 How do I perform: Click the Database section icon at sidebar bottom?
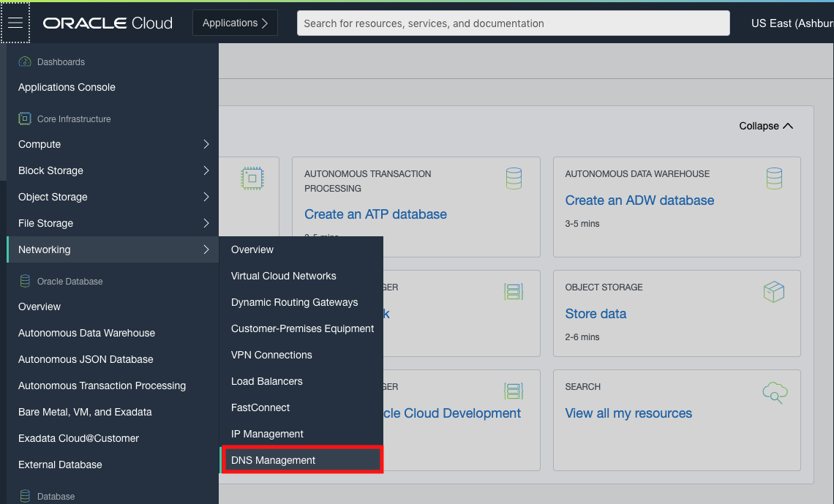click(25, 495)
